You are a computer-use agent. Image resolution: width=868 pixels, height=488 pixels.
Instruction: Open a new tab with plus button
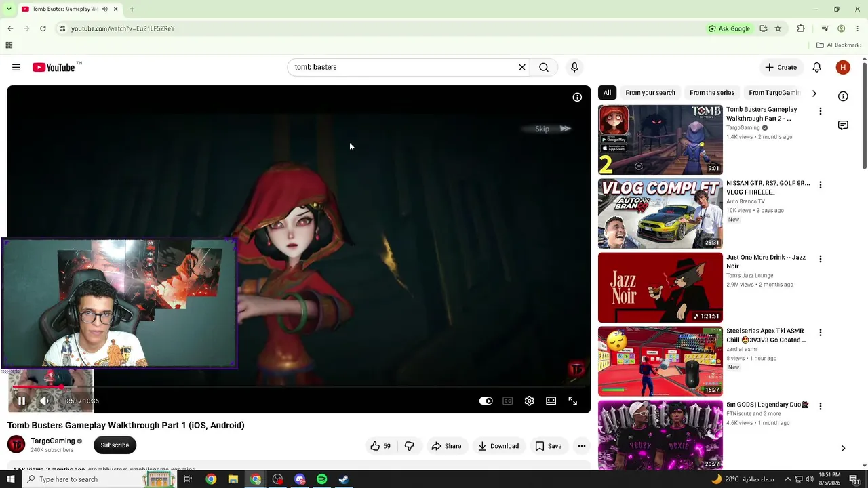click(x=132, y=9)
